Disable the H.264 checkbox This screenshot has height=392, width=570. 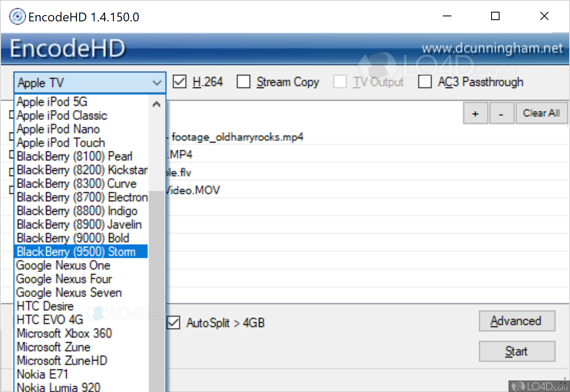pos(179,82)
